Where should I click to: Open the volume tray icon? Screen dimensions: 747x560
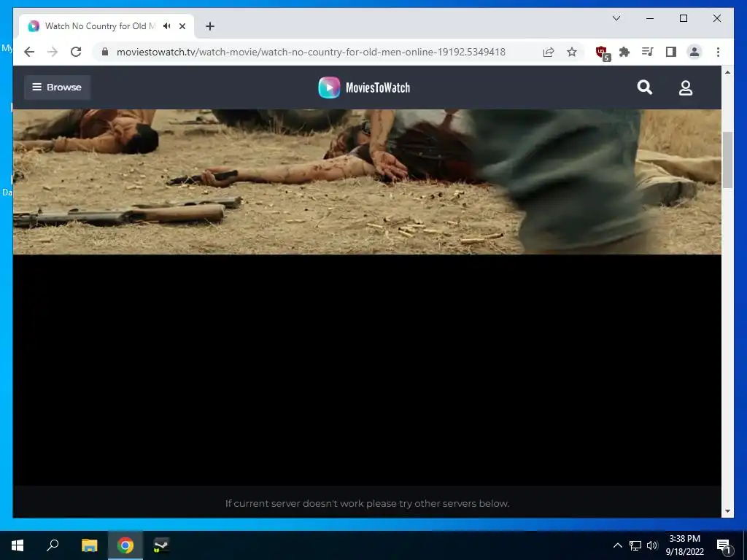652,545
